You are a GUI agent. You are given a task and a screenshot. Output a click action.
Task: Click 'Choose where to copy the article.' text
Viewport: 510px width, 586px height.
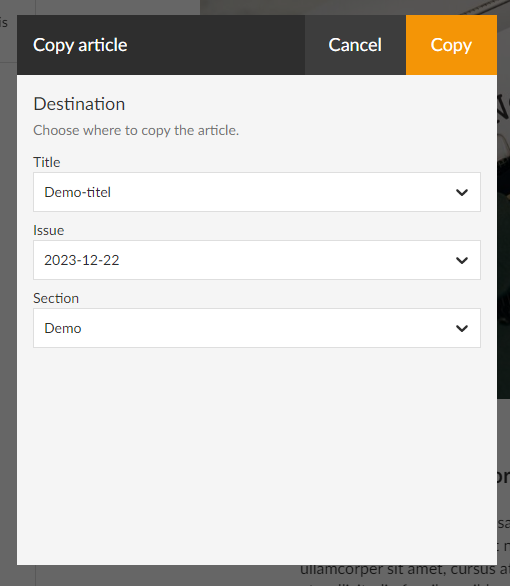click(136, 130)
